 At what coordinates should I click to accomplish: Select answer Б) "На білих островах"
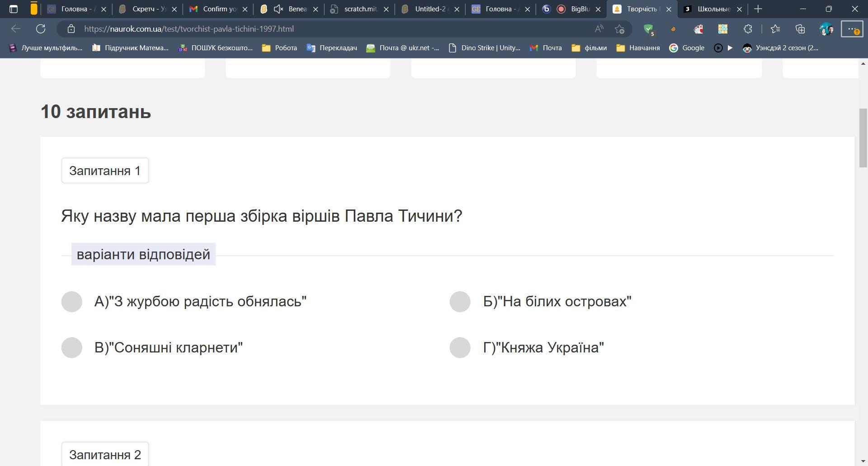[x=460, y=302]
